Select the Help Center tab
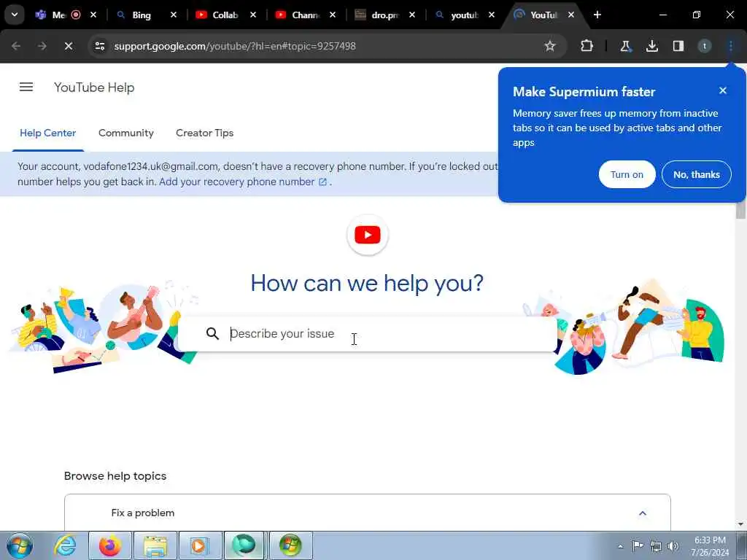 pos(47,133)
